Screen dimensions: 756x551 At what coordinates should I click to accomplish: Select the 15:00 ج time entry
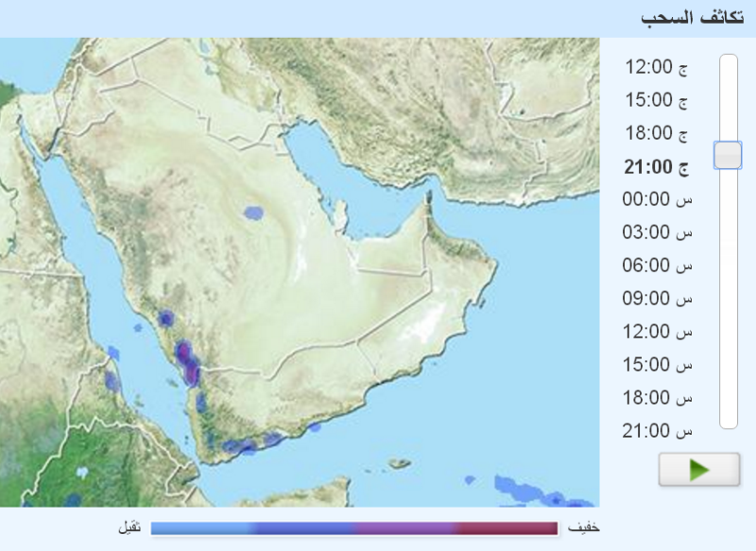pos(656,100)
